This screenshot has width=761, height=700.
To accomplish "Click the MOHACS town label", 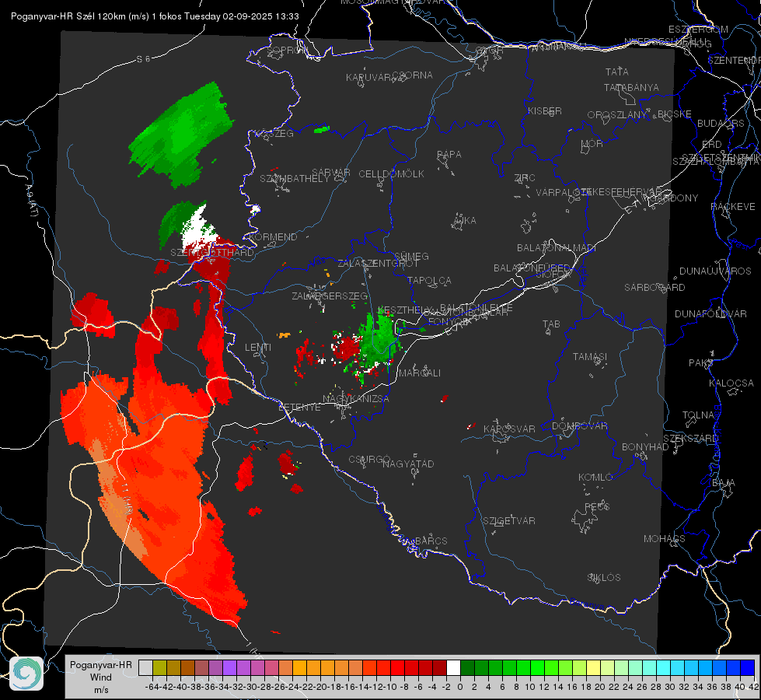I will coord(664,539).
